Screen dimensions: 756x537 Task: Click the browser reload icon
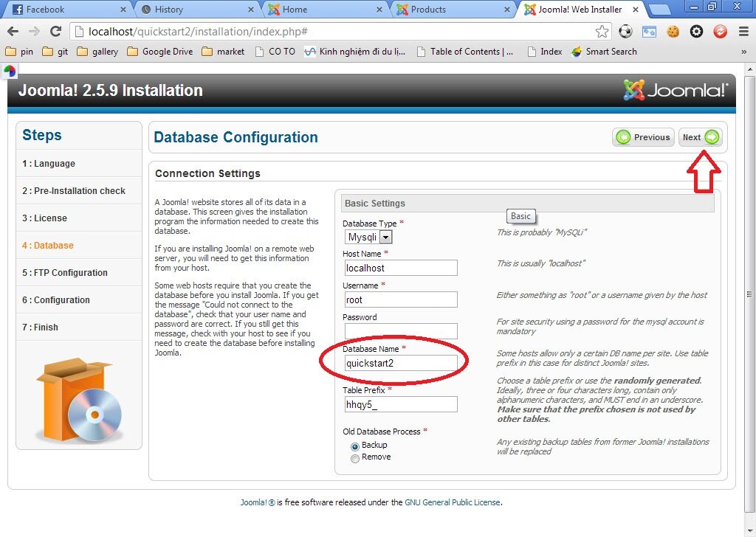(x=55, y=32)
